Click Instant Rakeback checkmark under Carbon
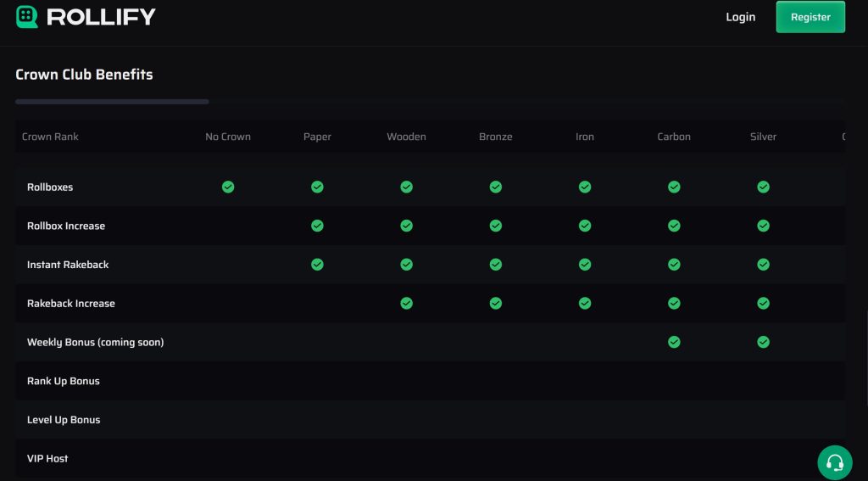Image resolution: width=868 pixels, height=481 pixels. click(674, 265)
